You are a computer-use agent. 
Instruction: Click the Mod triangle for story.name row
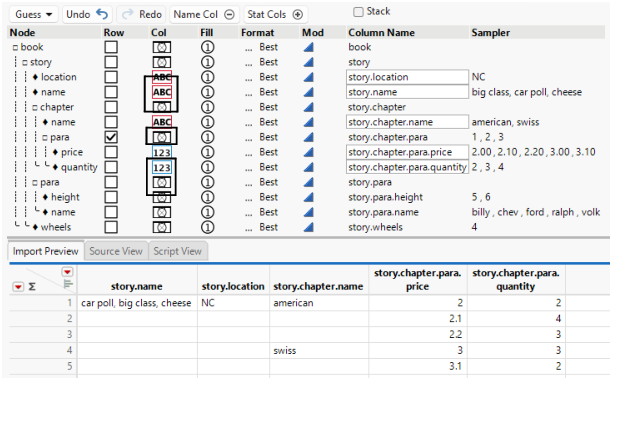pos(309,92)
